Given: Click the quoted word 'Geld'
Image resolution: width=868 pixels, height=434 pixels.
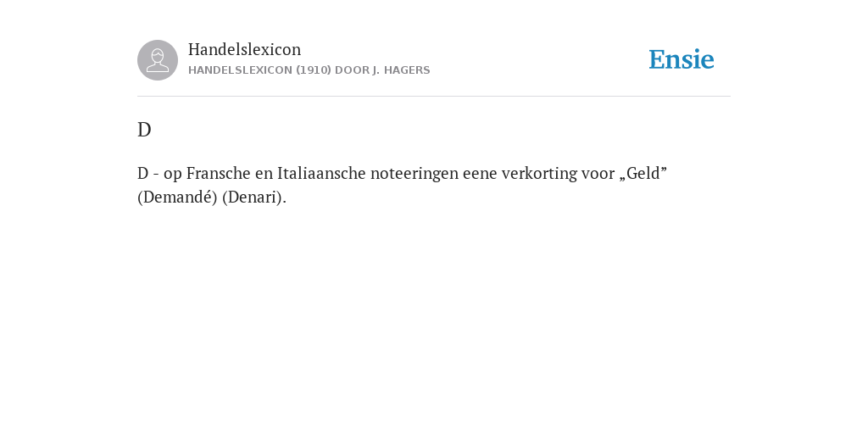Looking at the screenshot, I should coord(643,173).
